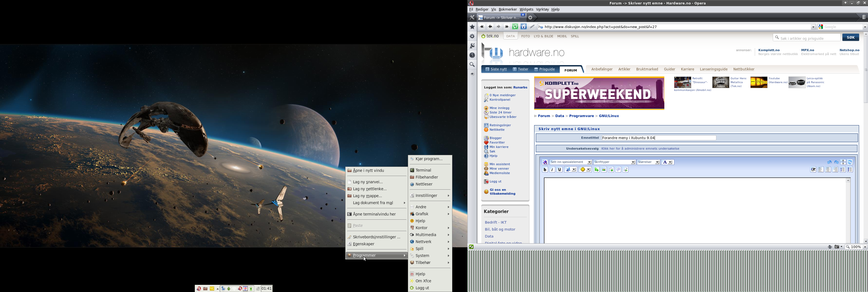Click Opera's green Reload button
Viewport: 868px width, 292px height.
click(x=515, y=27)
